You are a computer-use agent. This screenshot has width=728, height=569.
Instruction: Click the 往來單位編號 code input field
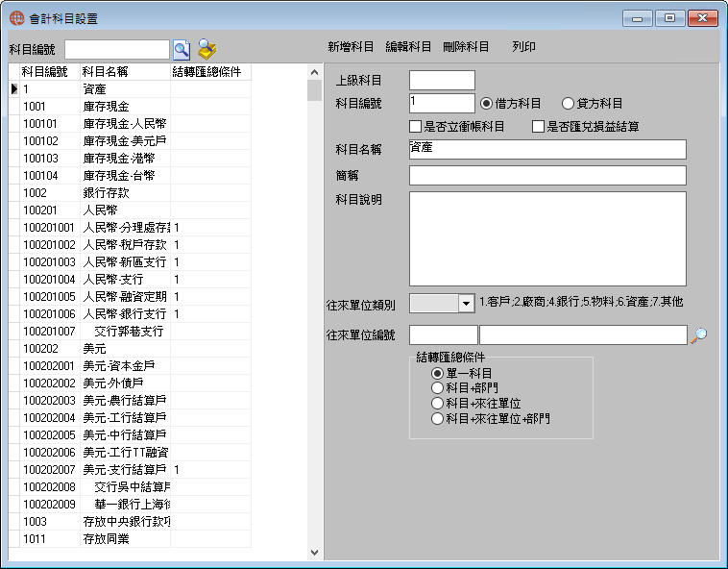pos(444,334)
